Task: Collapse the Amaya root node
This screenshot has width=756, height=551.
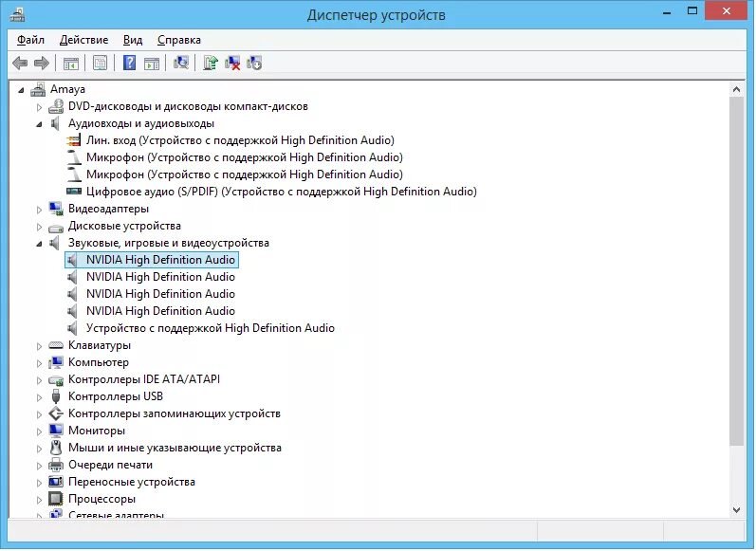Action: tap(21, 90)
